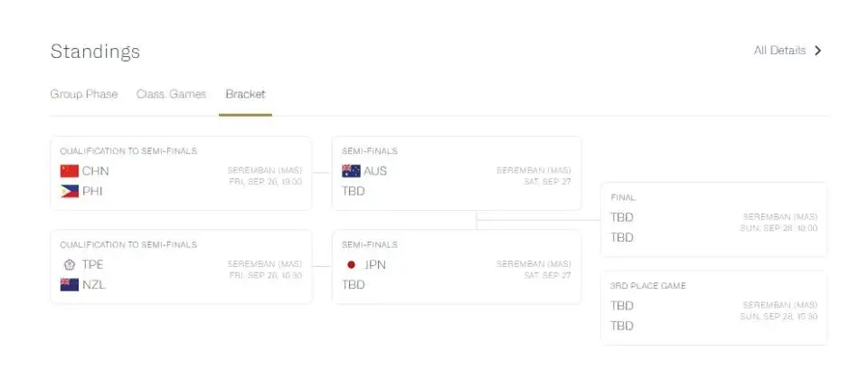Open the CHN vs PHI qualification match

[x=181, y=173]
